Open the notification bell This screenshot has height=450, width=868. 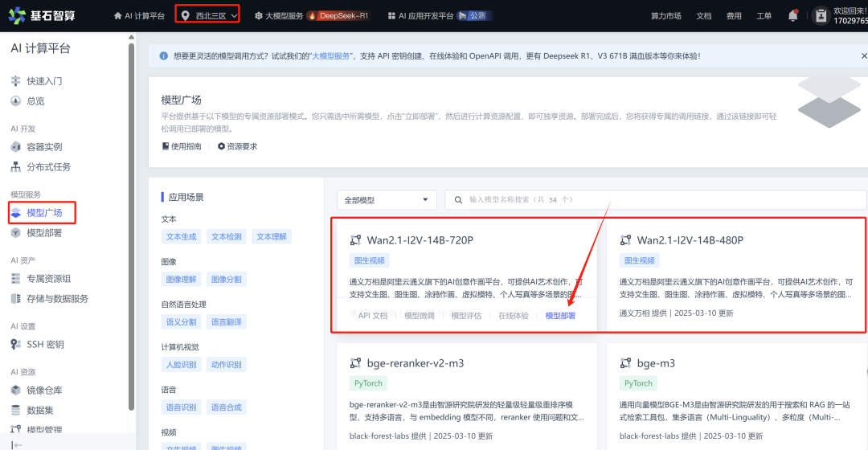(x=792, y=15)
